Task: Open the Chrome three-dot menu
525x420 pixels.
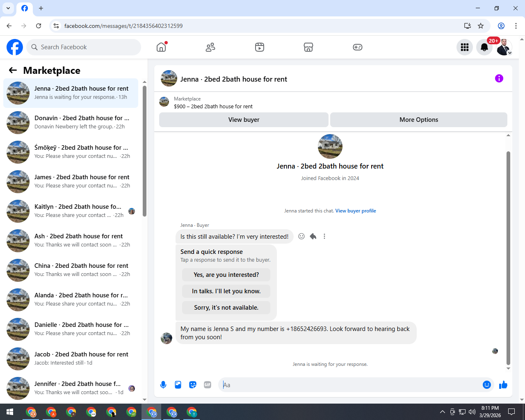Action: click(516, 26)
